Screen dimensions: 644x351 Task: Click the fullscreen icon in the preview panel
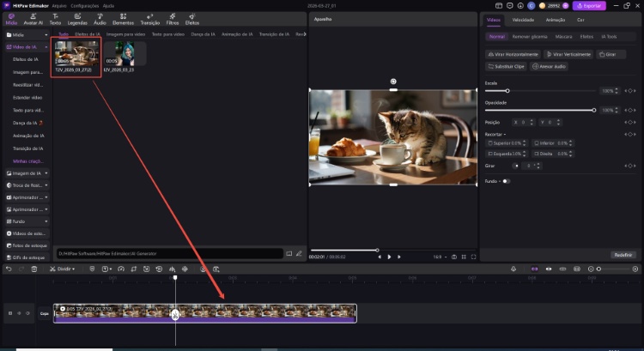click(x=473, y=257)
